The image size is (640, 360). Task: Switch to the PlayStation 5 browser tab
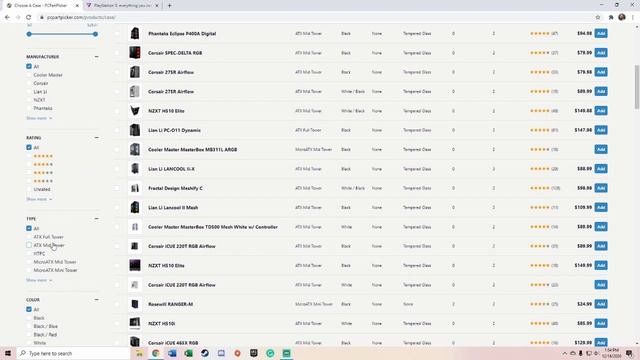122,6
